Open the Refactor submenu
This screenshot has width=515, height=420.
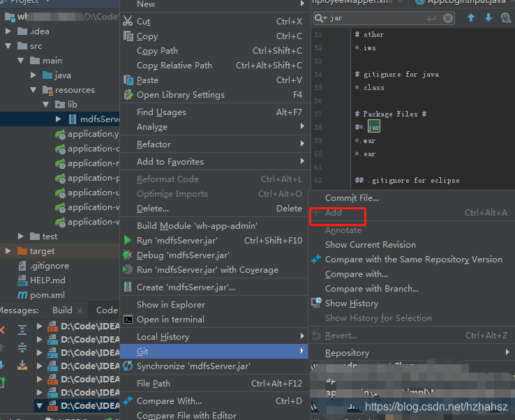(215, 144)
